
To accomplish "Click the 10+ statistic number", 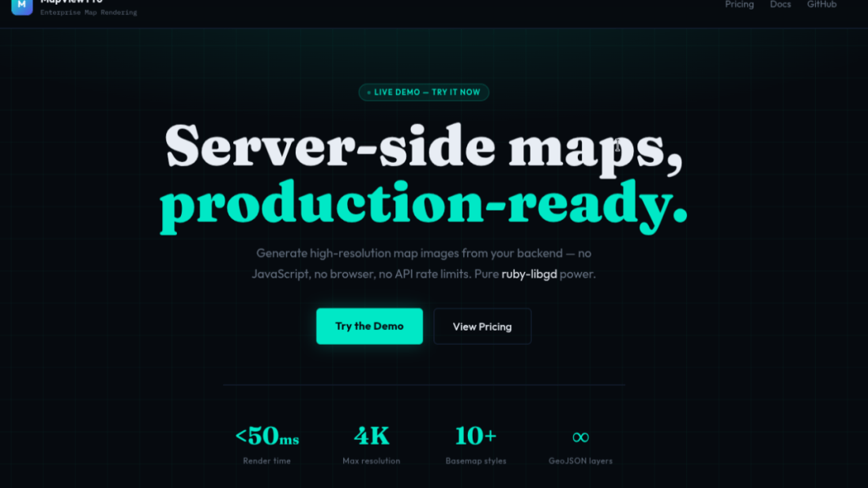I will click(x=475, y=436).
